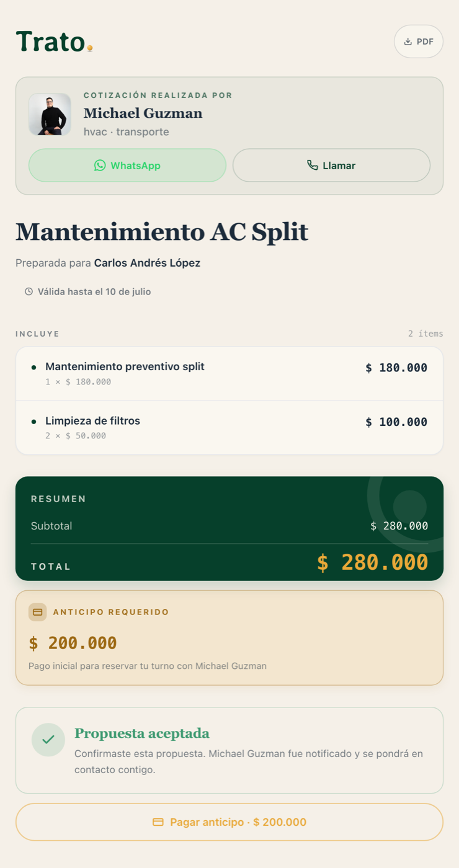Image resolution: width=459 pixels, height=868 pixels.
Task: Click the $ 280.000 total amount
Action: point(372,562)
